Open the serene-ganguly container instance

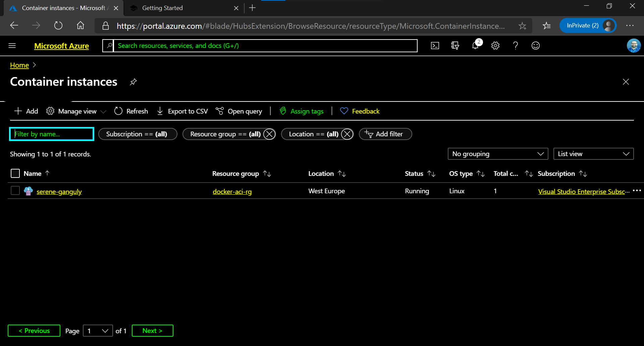coord(59,192)
